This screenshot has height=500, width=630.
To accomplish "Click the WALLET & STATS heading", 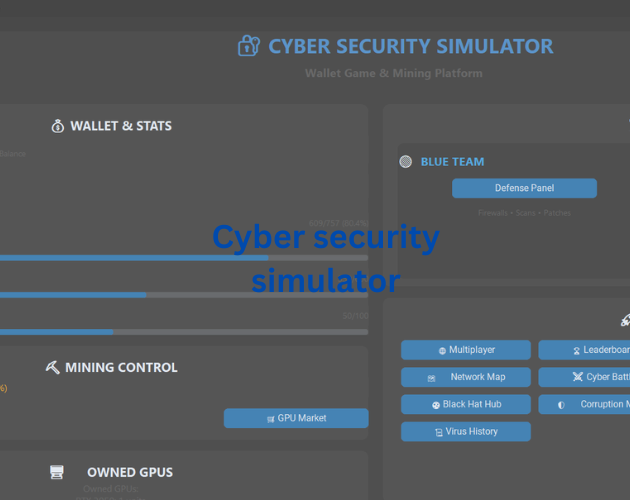I will click(x=121, y=126).
